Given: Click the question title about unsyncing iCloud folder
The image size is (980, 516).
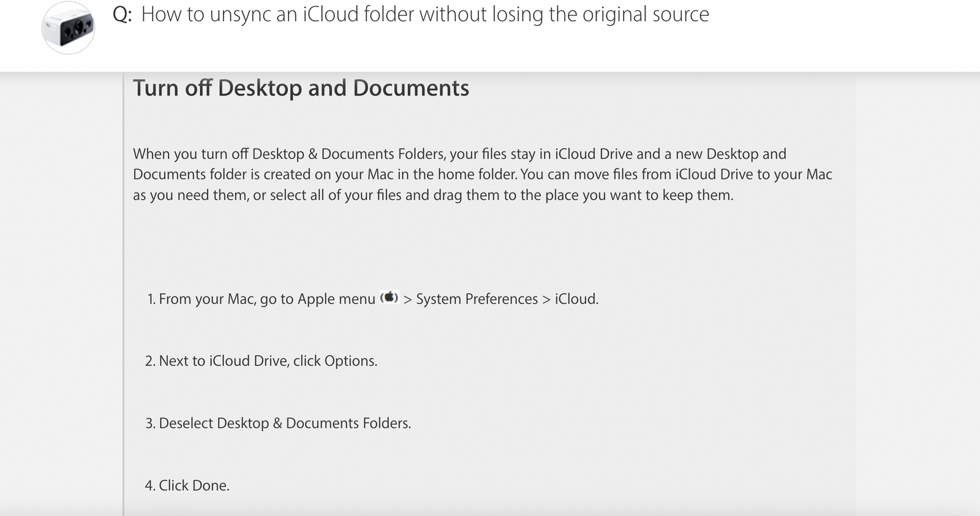Looking at the screenshot, I should (x=425, y=15).
